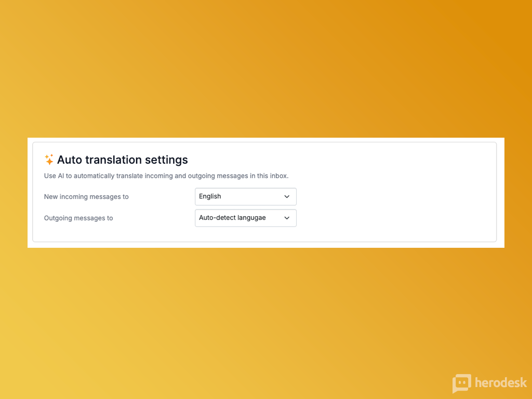This screenshot has width=532, height=399.
Task: Select the "English" text in the dropdown
Action: coord(210,196)
